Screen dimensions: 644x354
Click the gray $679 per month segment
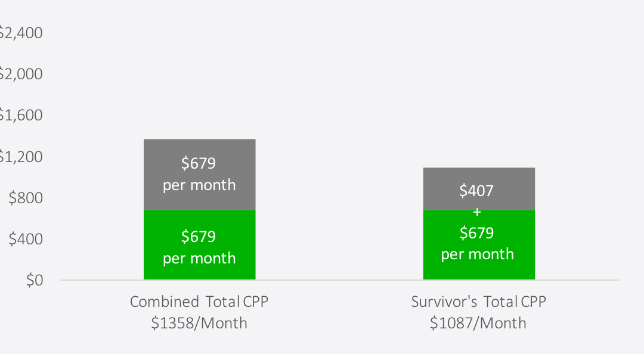(200, 175)
